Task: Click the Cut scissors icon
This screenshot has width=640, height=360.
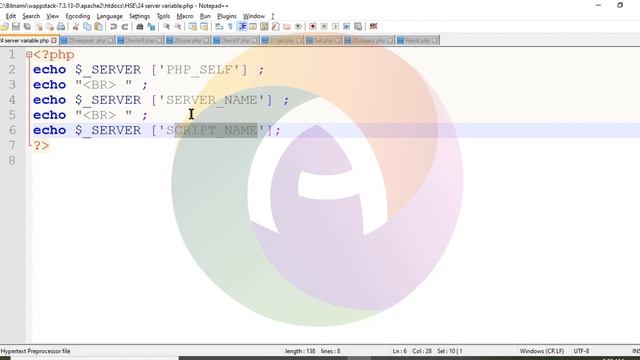Action: [x=76, y=27]
